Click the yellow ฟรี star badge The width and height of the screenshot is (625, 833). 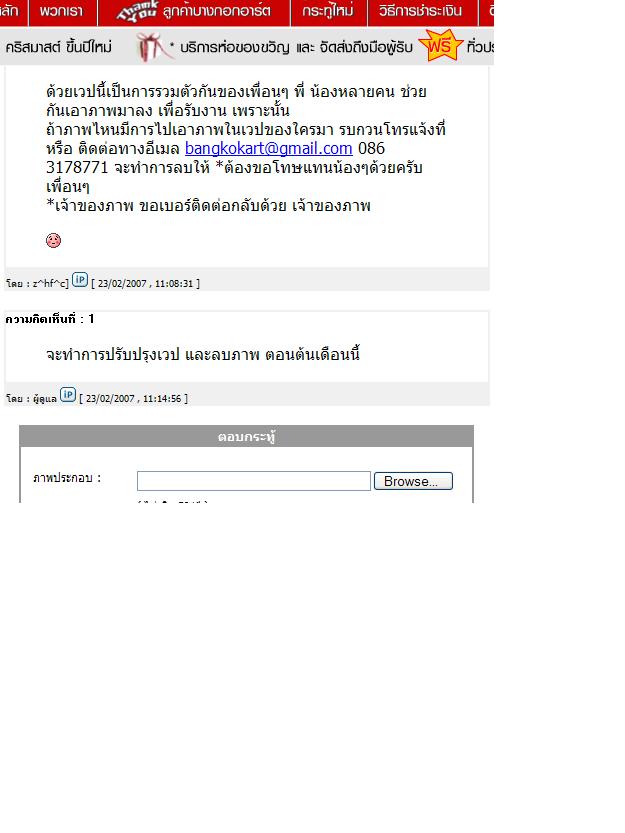[x=440, y=46]
